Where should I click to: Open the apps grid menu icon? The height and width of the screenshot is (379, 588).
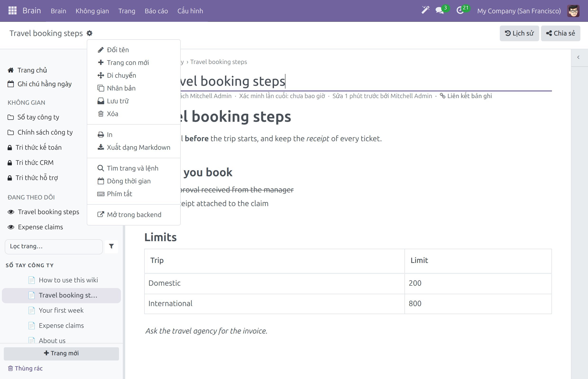point(12,11)
